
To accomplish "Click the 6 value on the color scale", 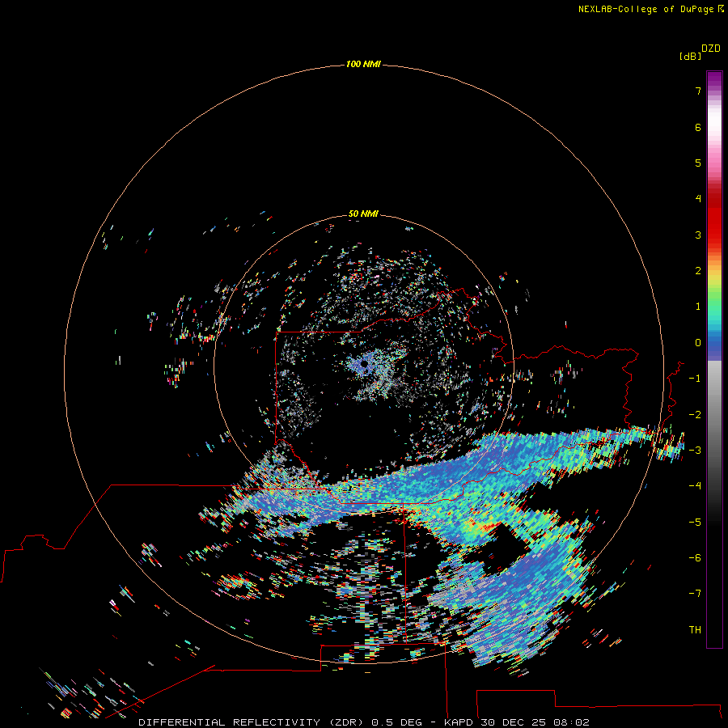I will tap(698, 127).
